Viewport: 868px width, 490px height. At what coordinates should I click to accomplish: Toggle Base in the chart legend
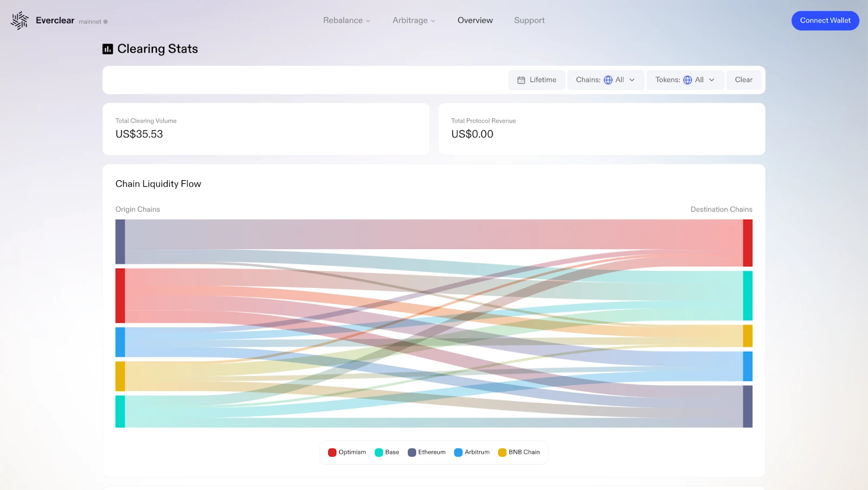(387, 453)
